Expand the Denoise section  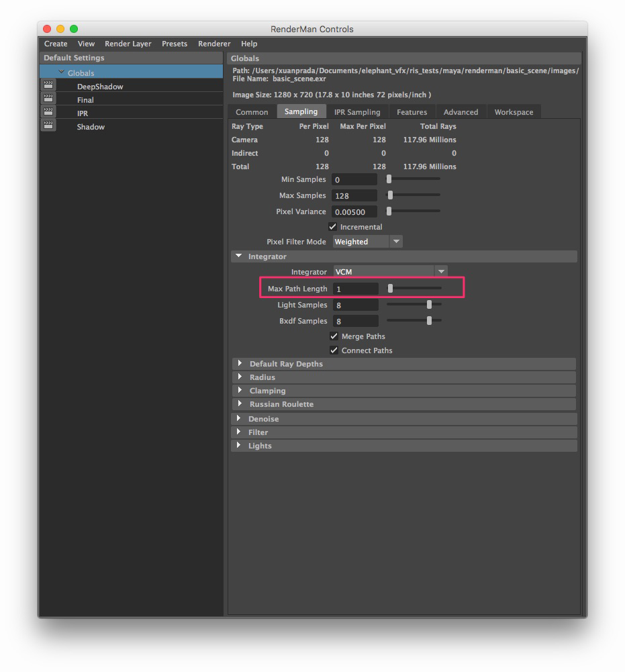coord(239,418)
